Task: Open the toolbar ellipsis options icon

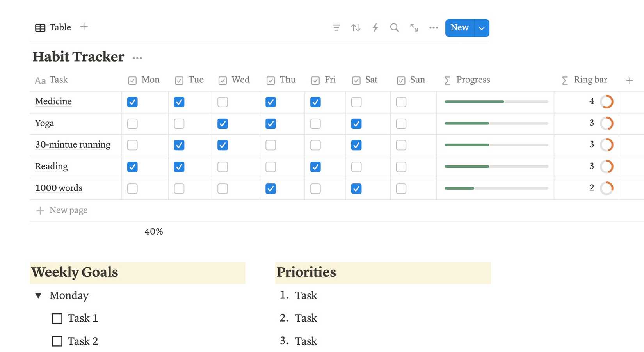Action: click(x=433, y=28)
